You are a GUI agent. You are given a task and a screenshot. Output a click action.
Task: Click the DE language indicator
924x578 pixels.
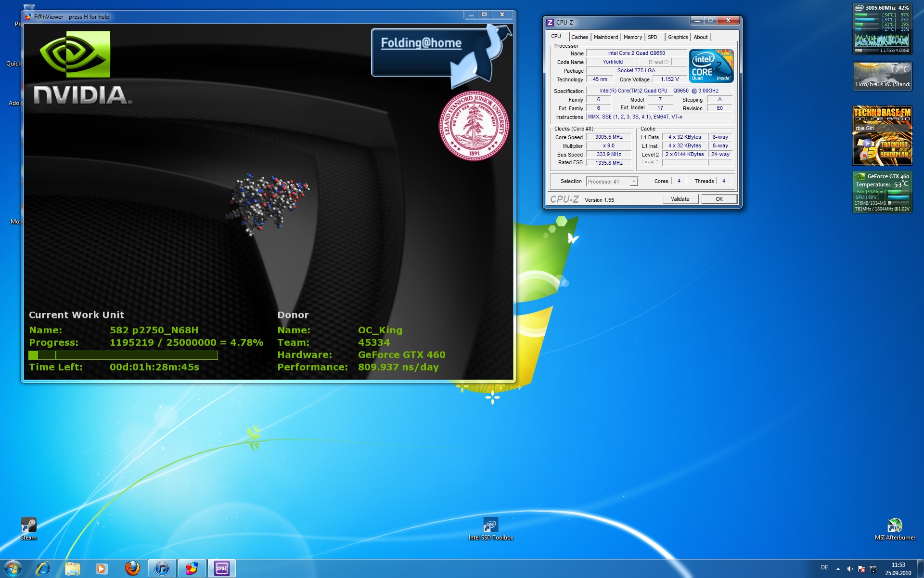coord(824,567)
